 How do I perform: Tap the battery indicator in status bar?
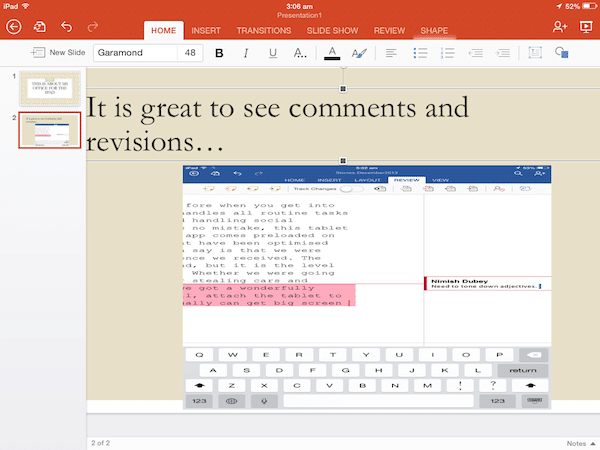pyautogui.click(x=589, y=6)
